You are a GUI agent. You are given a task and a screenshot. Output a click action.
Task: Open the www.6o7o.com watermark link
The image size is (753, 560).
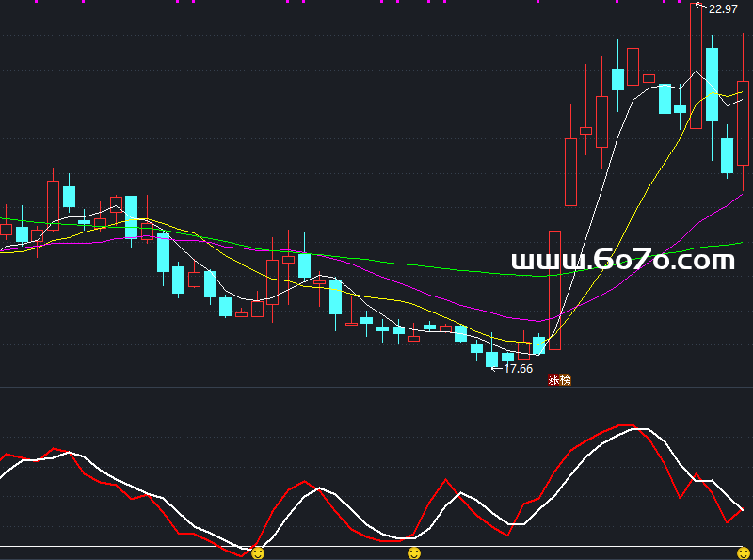622,261
